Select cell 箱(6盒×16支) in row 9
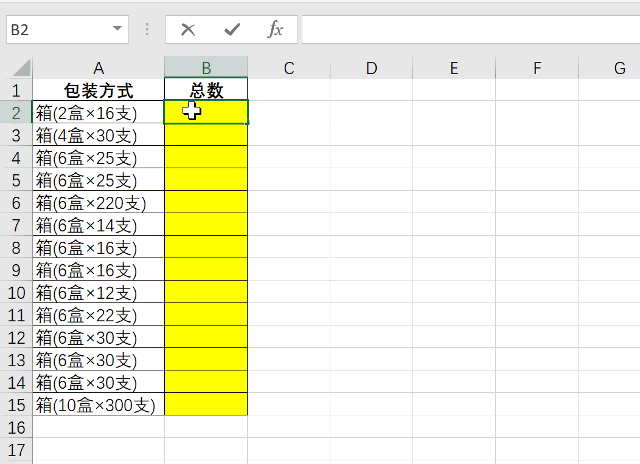Screen dimensions: 640x464 tap(98, 270)
